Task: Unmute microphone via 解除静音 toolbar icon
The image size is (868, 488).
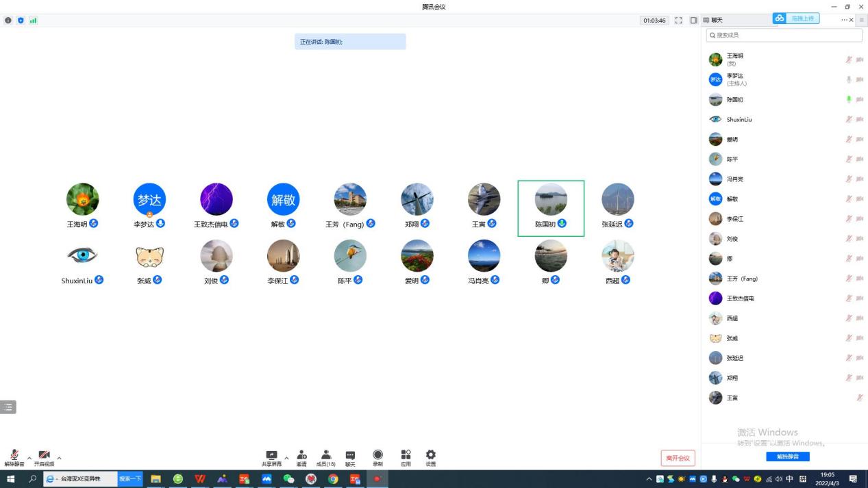Action: click(x=14, y=457)
